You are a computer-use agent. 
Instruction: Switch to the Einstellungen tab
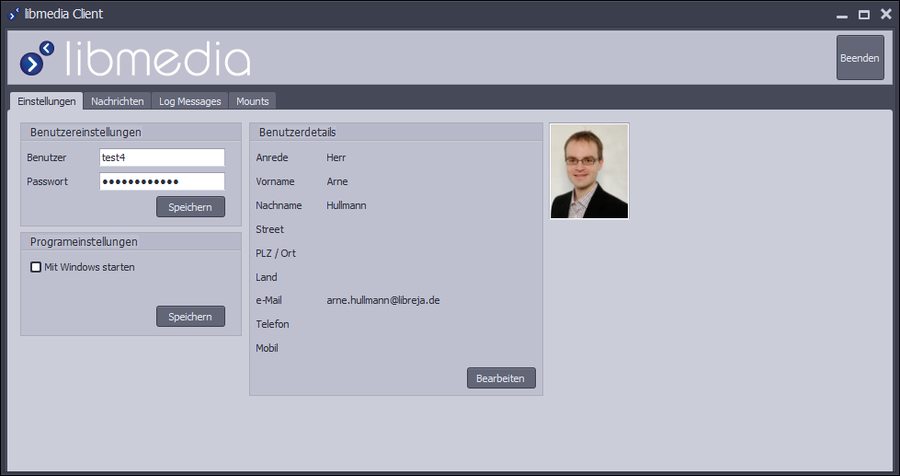[46, 101]
